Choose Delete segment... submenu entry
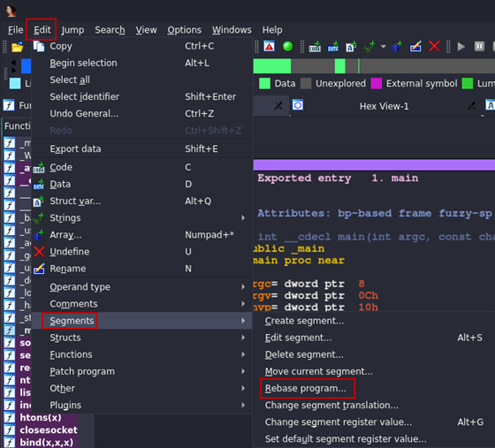 374,354
